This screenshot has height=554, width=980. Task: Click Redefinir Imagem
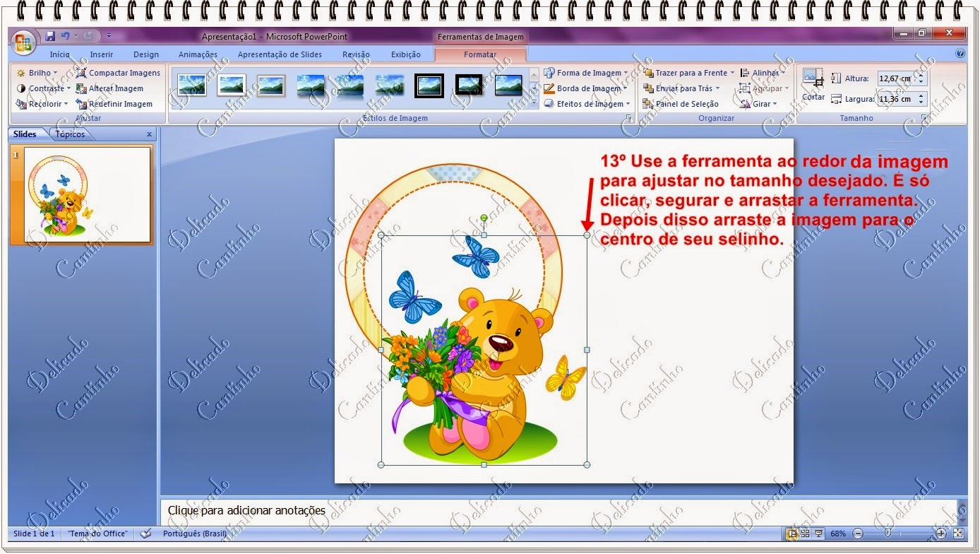point(114,104)
